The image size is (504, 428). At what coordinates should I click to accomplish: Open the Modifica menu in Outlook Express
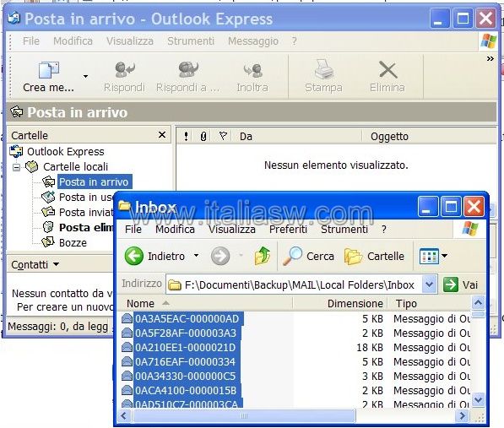click(x=73, y=41)
